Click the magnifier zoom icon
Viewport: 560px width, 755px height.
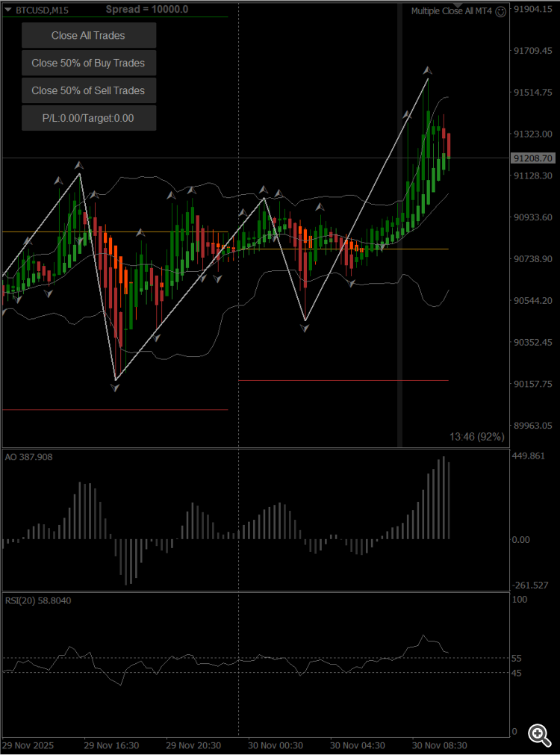pos(539,735)
